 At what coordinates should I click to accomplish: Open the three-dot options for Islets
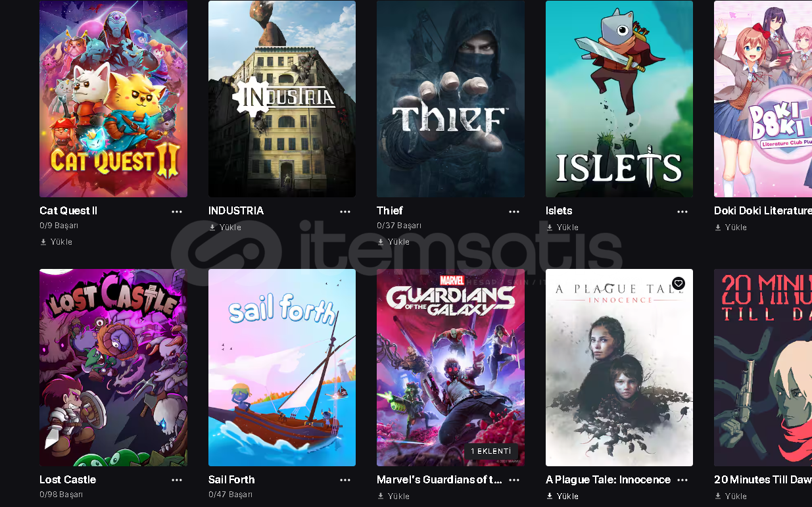click(x=682, y=212)
